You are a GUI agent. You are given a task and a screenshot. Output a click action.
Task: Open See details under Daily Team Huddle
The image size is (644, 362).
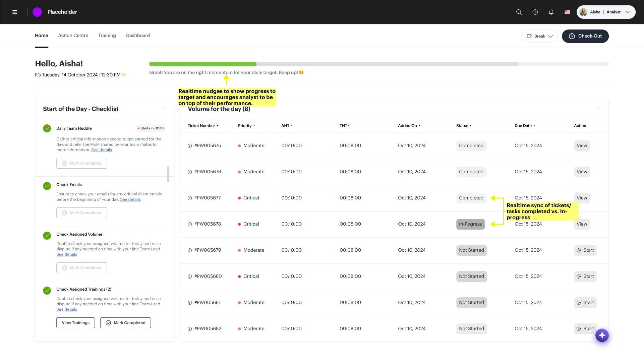coord(102,150)
